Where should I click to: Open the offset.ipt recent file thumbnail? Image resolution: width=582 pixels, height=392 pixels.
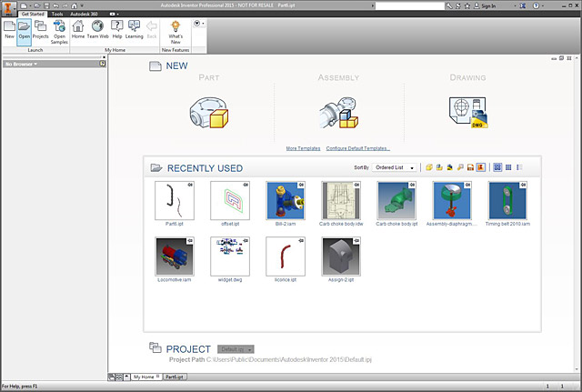[x=230, y=200]
